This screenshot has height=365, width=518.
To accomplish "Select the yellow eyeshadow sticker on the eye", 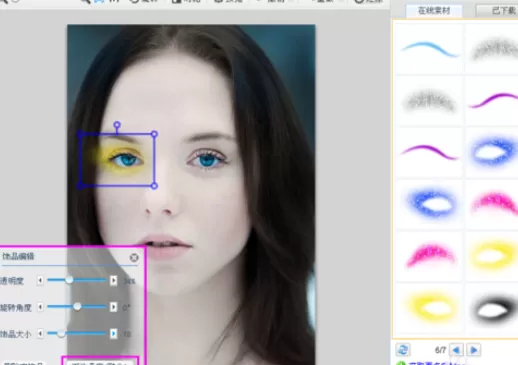I will point(118,159).
